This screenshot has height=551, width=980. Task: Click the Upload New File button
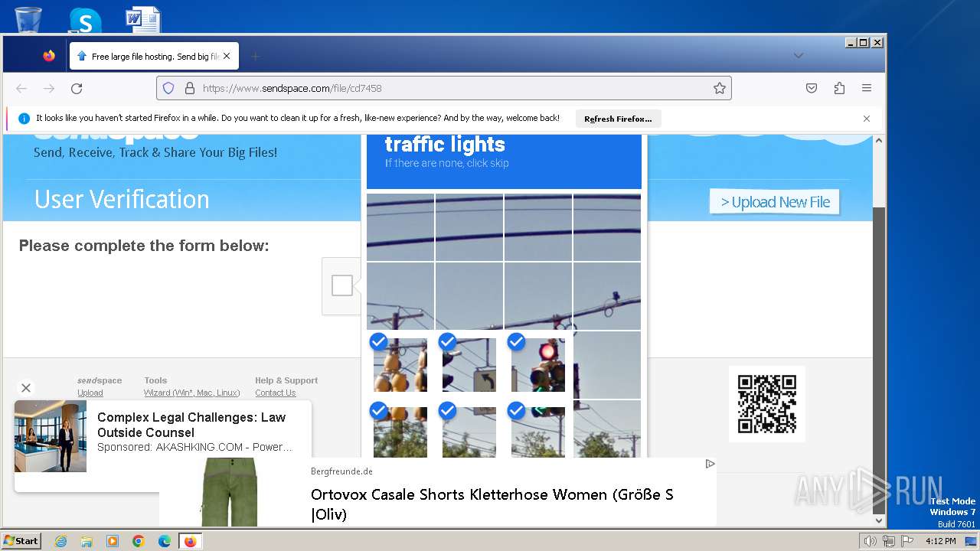[x=775, y=202]
